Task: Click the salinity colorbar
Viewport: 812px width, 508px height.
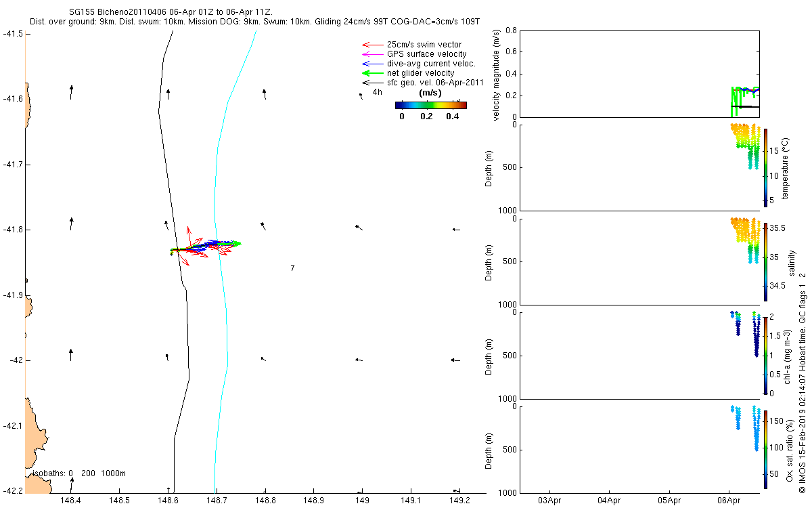Action: (765, 262)
